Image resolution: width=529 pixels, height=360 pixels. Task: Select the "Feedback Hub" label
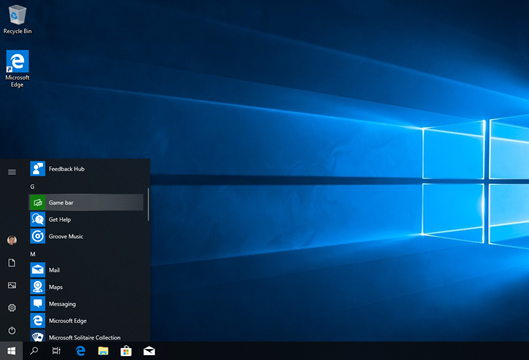coord(66,169)
